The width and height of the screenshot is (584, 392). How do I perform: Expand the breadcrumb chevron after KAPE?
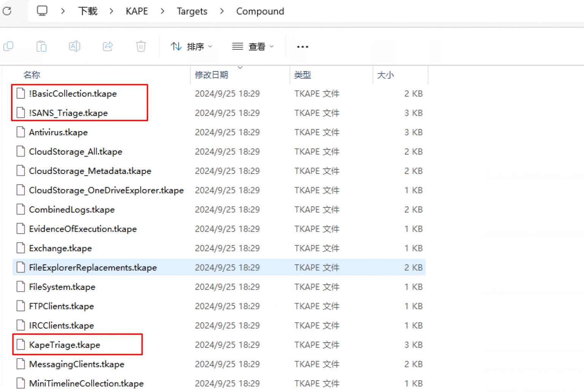pos(162,11)
